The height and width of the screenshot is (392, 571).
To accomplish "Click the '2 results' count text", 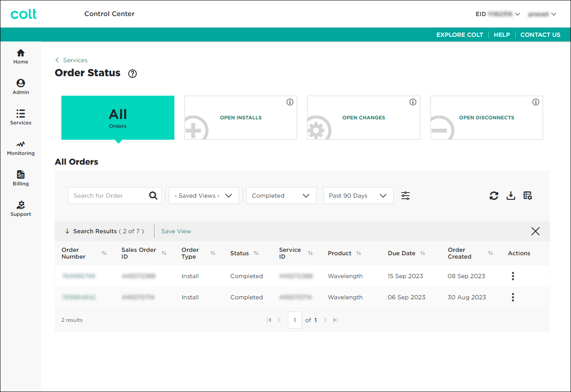I will tap(72, 320).
